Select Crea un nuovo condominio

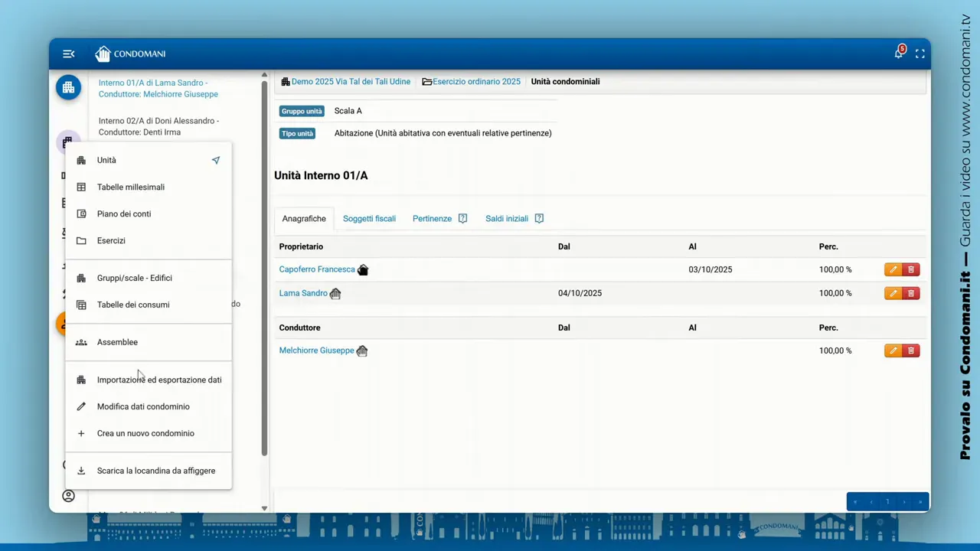coord(145,433)
